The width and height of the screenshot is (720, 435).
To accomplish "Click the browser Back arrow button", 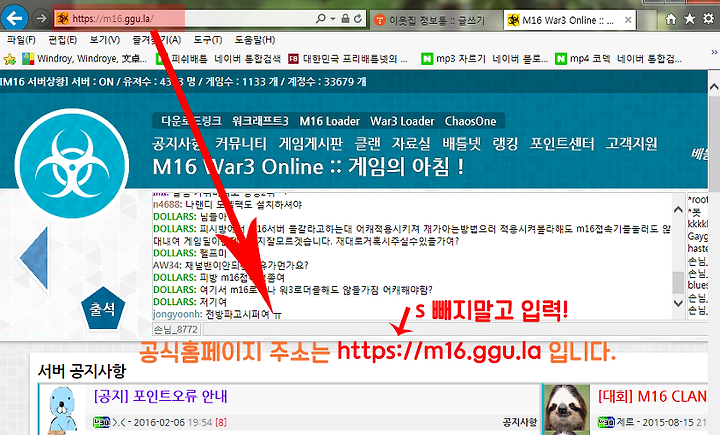I will [14, 18].
